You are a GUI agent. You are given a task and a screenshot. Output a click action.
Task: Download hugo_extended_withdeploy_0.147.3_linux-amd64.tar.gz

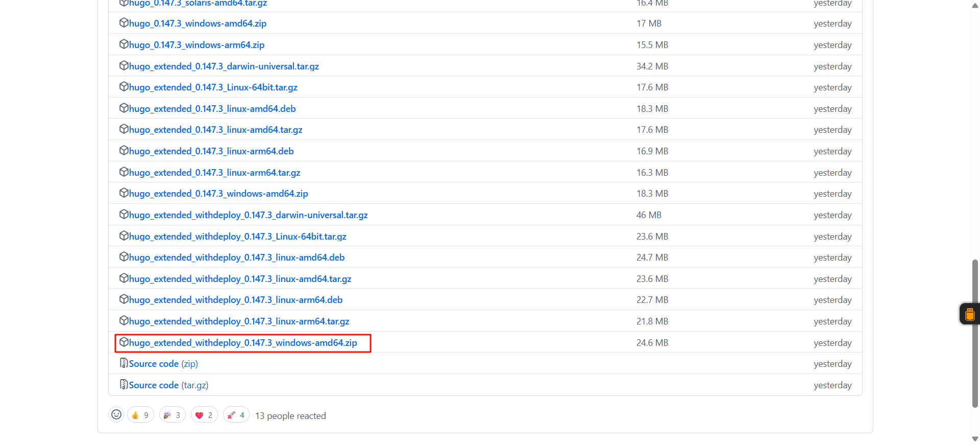pos(240,279)
